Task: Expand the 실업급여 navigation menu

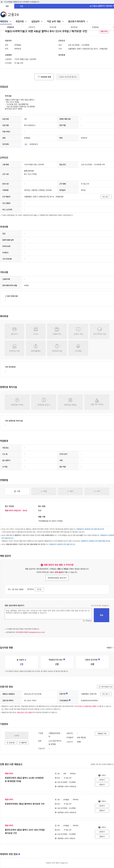Action: pos(37,22)
